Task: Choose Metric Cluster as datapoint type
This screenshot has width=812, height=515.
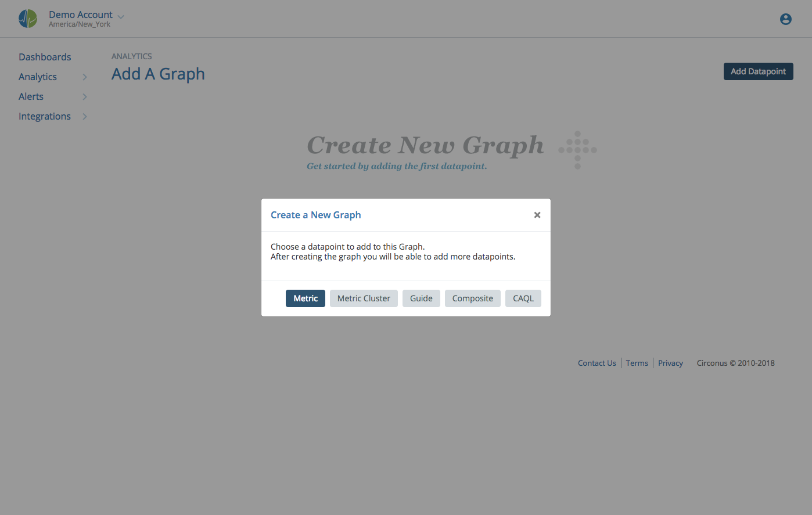Action: [364, 298]
